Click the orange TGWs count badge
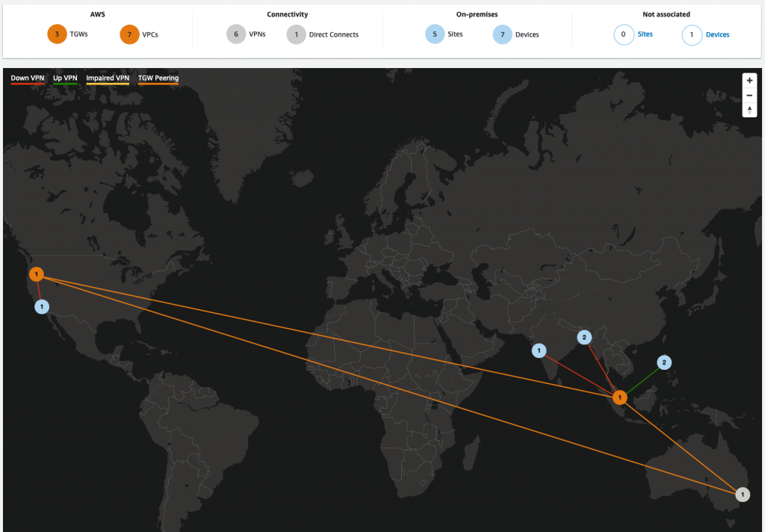765x532 pixels. click(57, 34)
